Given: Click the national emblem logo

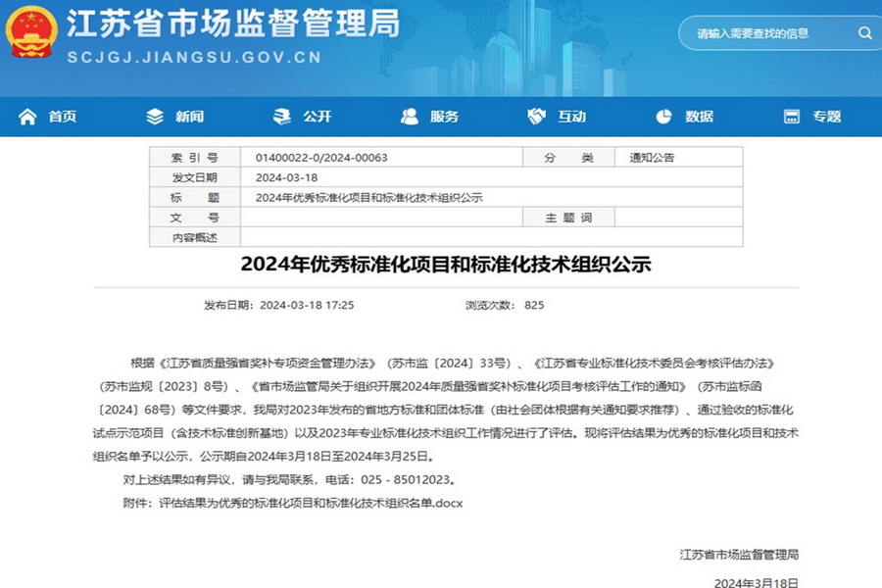Looking at the screenshot, I should point(34,34).
